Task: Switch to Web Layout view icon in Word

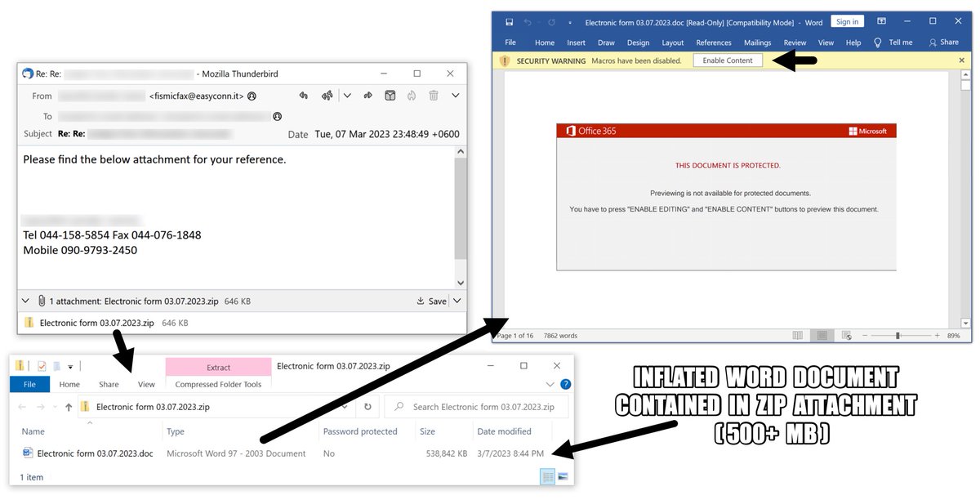Action: tap(847, 336)
